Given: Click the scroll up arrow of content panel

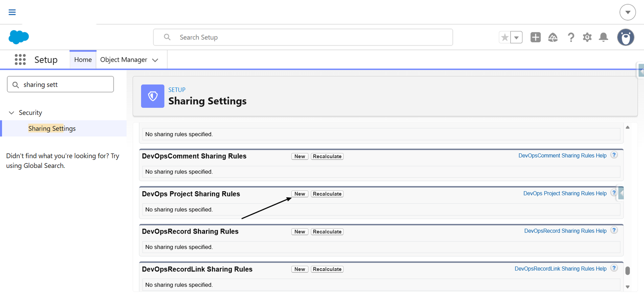Looking at the screenshot, I should point(627,127).
